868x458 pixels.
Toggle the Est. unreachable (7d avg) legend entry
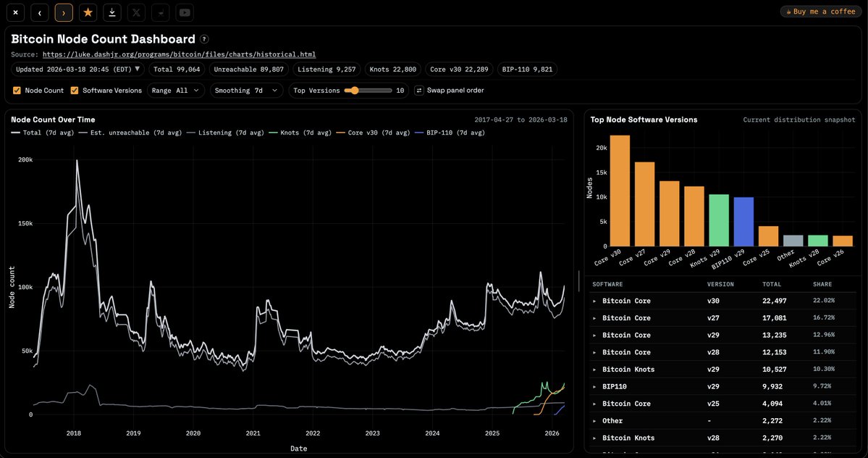coord(130,133)
